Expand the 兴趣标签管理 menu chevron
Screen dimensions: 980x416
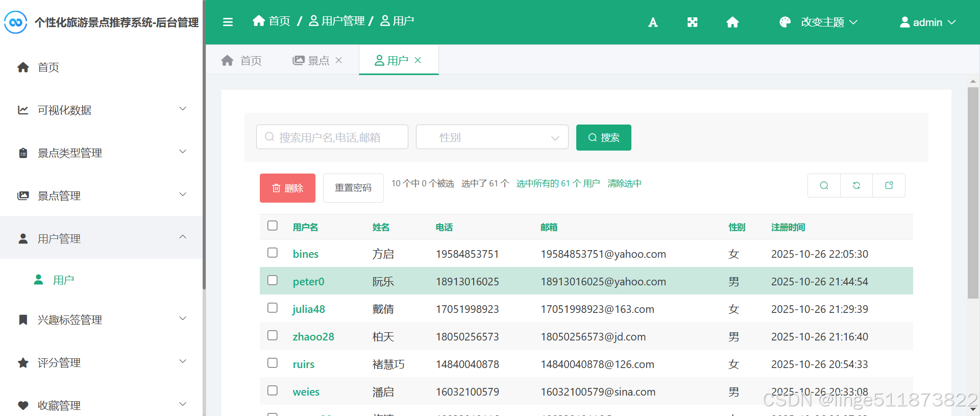183,319
